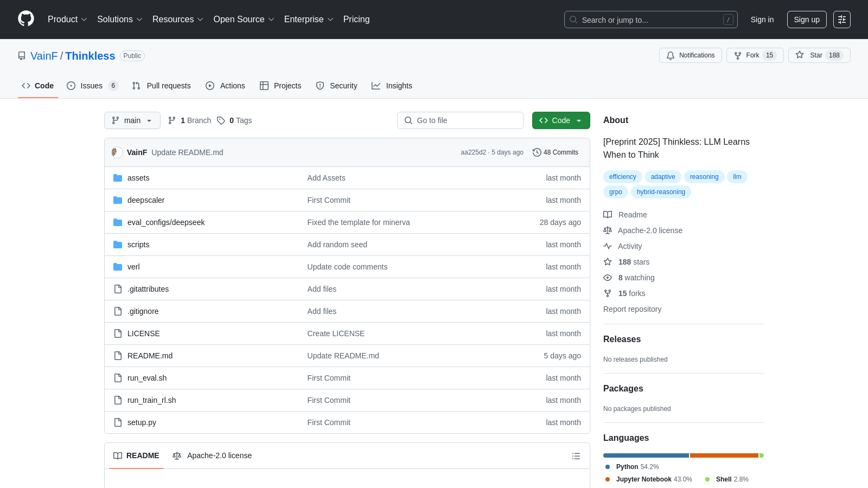This screenshot has width=868, height=488.
Task: Click the Sign up button
Action: (x=807, y=19)
